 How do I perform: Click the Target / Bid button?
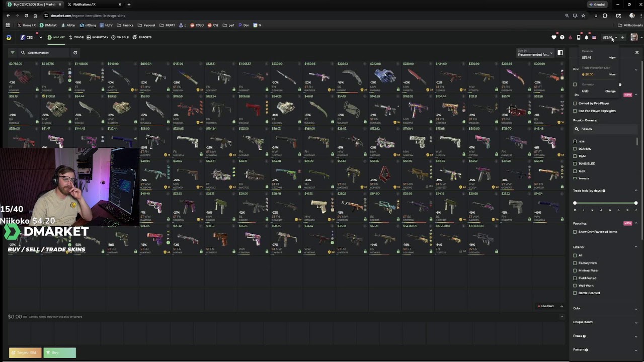pyautogui.click(x=25, y=352)
